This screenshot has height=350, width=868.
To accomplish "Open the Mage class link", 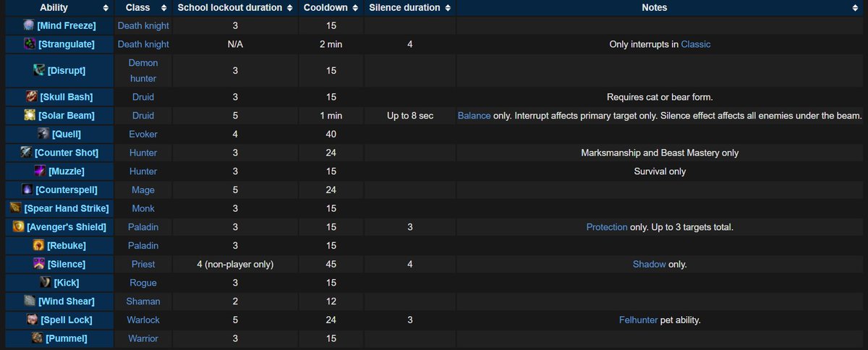I will point(143,189).
